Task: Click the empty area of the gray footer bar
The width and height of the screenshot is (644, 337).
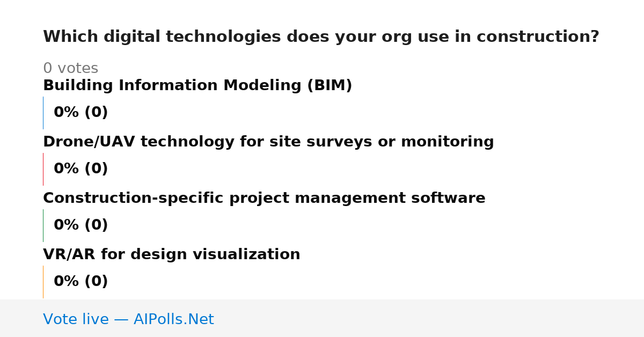Action: pos(429,318)
